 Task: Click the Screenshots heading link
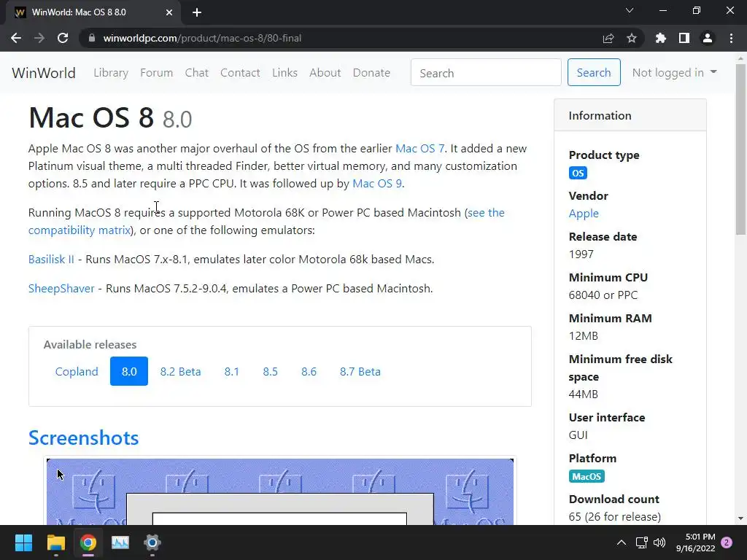[x=83, y=438]
